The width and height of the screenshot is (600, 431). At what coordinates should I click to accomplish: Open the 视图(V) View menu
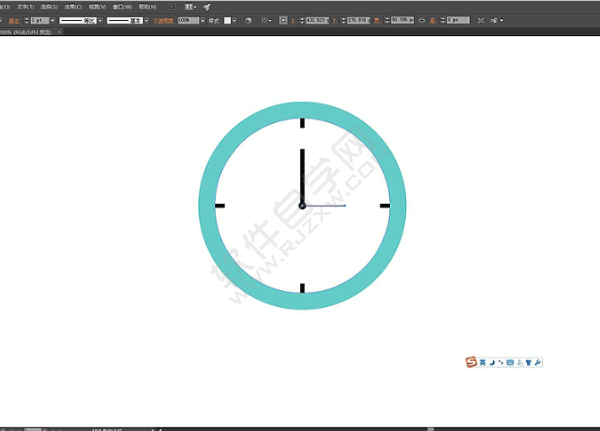point(97,7)
